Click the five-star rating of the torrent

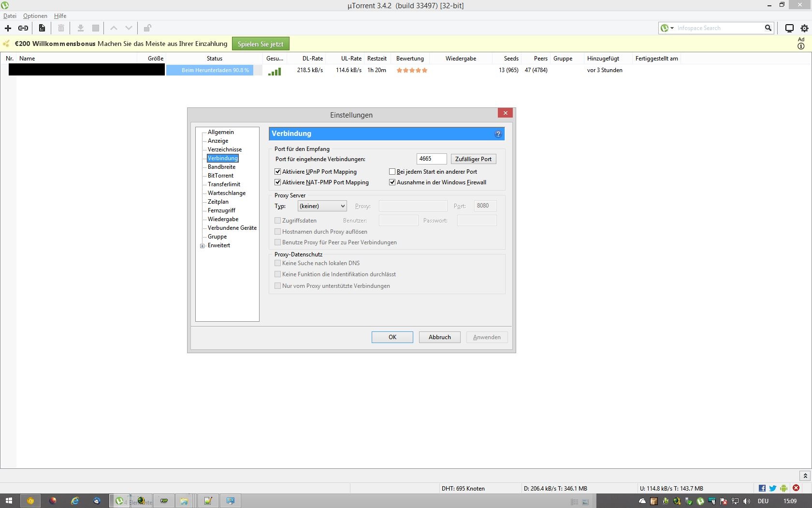coord(412,70)
